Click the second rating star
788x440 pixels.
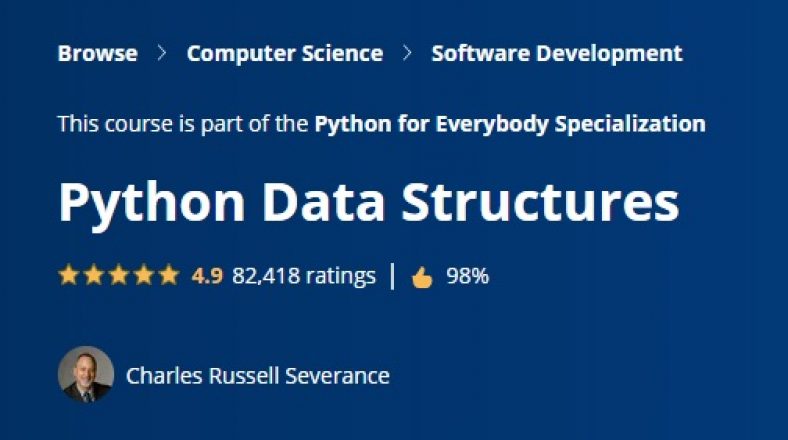[93, 275]
